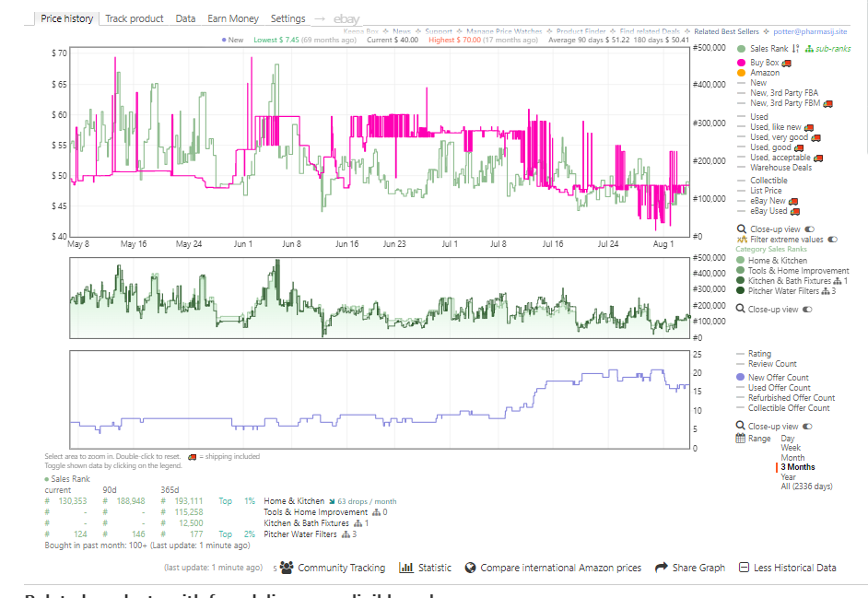Click offer count Close-up view magnifier icon
The width and height of the screenshot is (868, 598).
740,426
